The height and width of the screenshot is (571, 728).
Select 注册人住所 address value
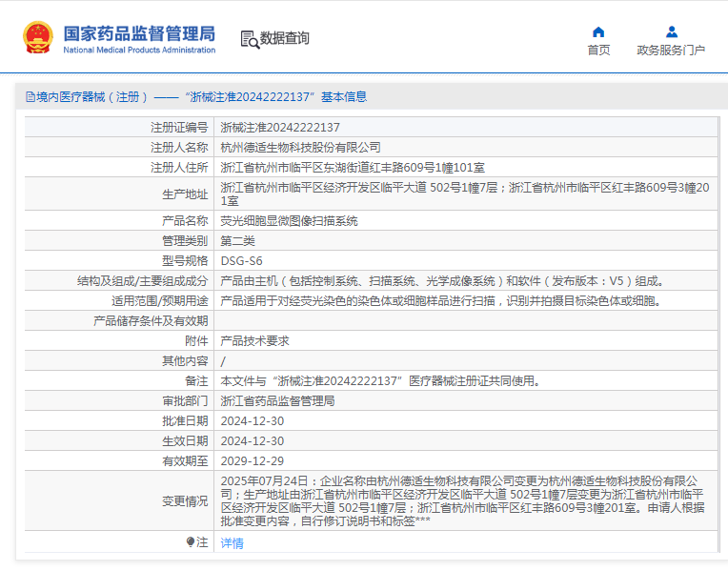coord(353,167)
